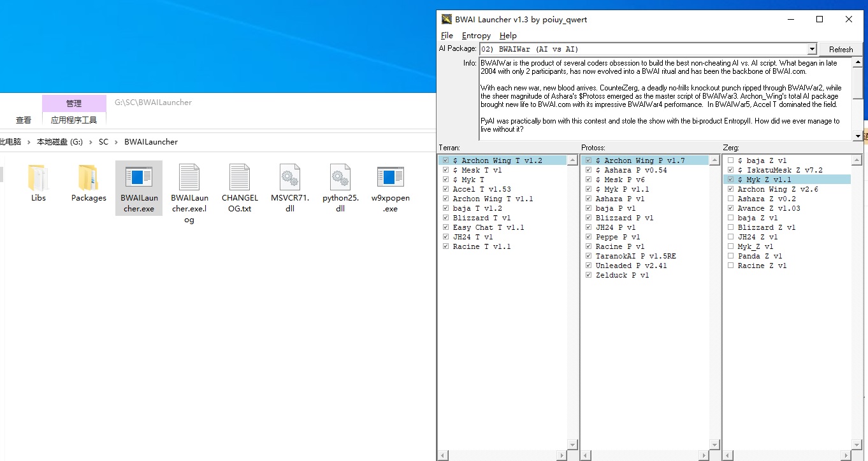Select the MSVCR71.dll file icon
This screenshot has height=461, width=868.
point(290,178)
